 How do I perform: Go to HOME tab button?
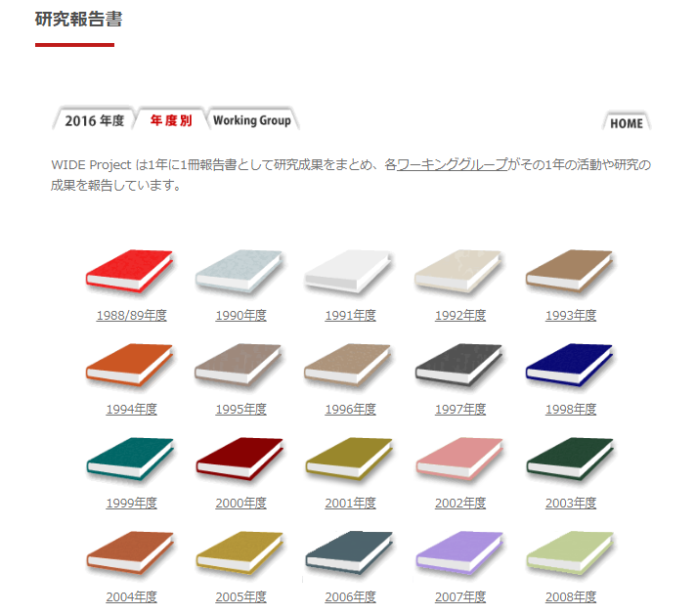tap(627, 121)
